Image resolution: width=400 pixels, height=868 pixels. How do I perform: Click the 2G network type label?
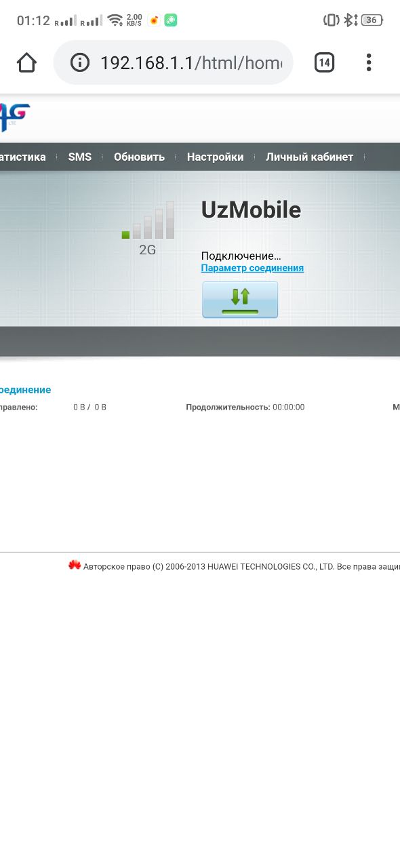pos(147,250)
